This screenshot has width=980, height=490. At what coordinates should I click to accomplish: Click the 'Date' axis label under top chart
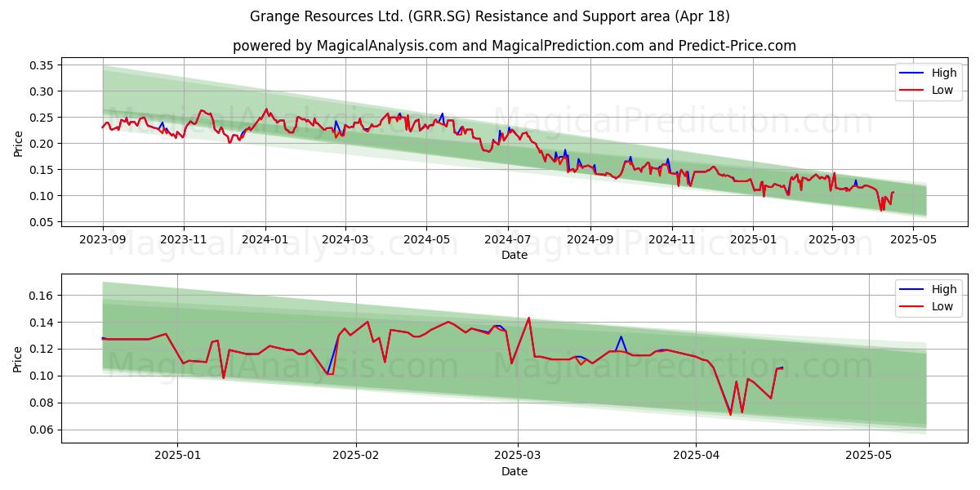pyautogui.click(x=514, y=256)
